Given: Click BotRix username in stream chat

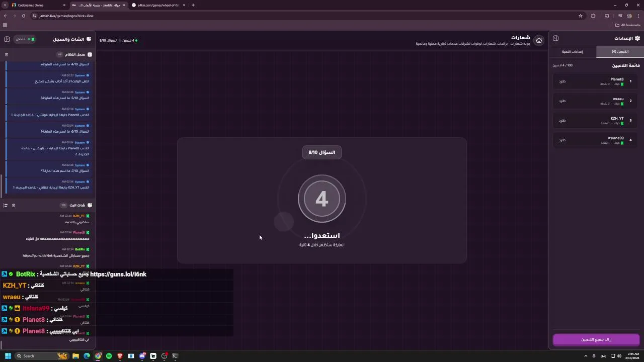Looking at the screenshot, I should click(x=80, y=249).
